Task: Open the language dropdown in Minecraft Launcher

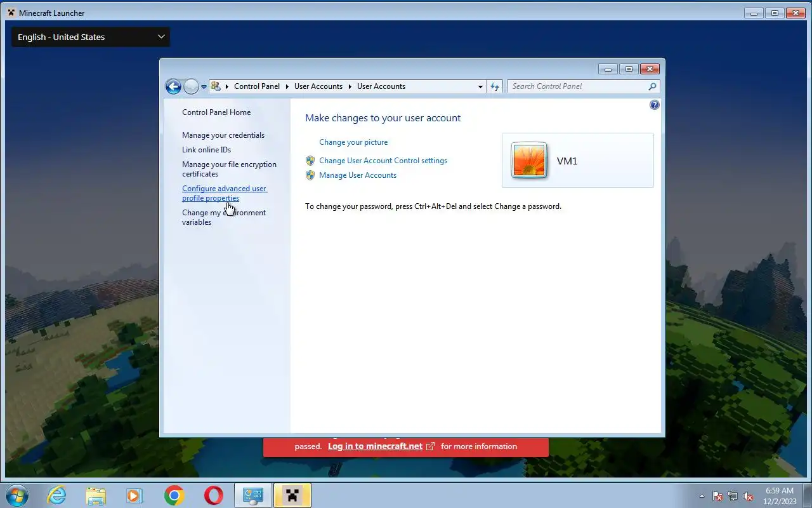Action: click(91, 37)
